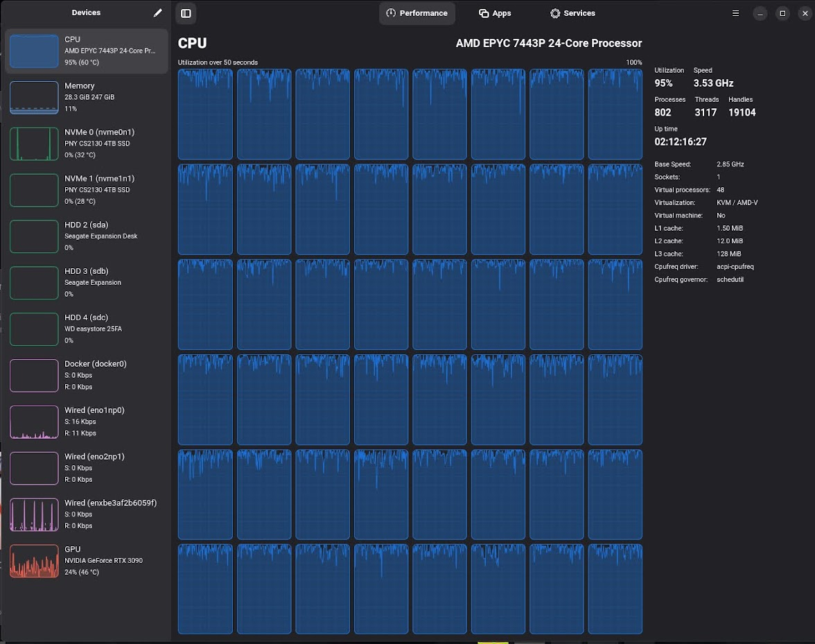Viewport: 815px width, 644px height.
Task: Open Wired (enxbe3af2b6059f) network entry
Action: [x=86, y=514]
